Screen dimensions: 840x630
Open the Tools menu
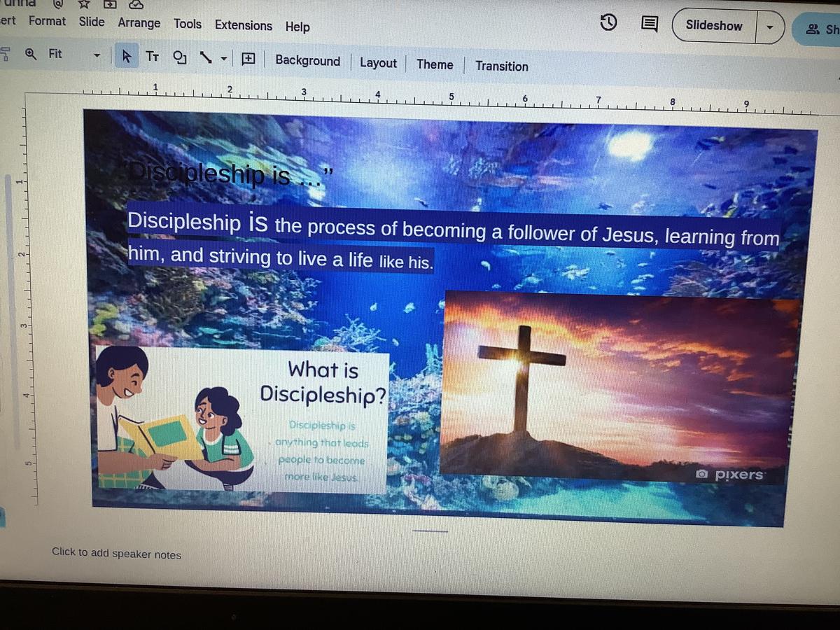187,24
